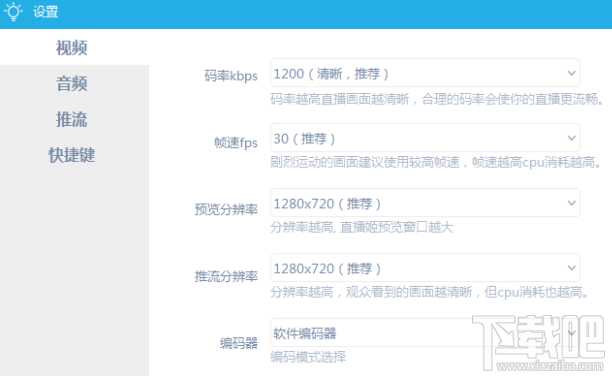Viewport: 612px width, 376px height.
Task: Click the hint text 编码模式选择
Action: pos(308,357)
